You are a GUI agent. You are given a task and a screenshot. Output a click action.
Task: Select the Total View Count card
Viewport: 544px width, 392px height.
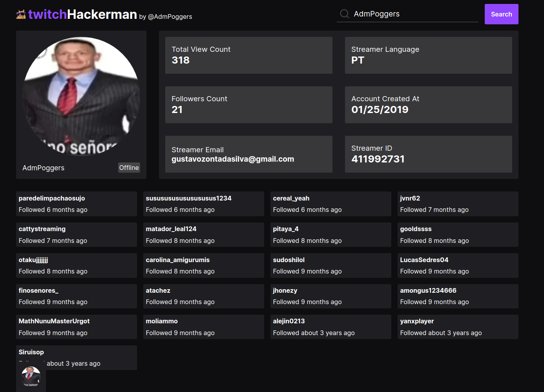pyautogui.click(x=248, y=55)
